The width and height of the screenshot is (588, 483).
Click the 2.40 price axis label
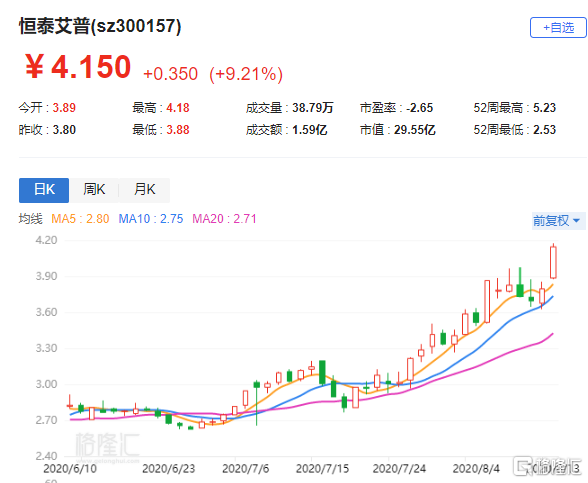tap(46, 456)
